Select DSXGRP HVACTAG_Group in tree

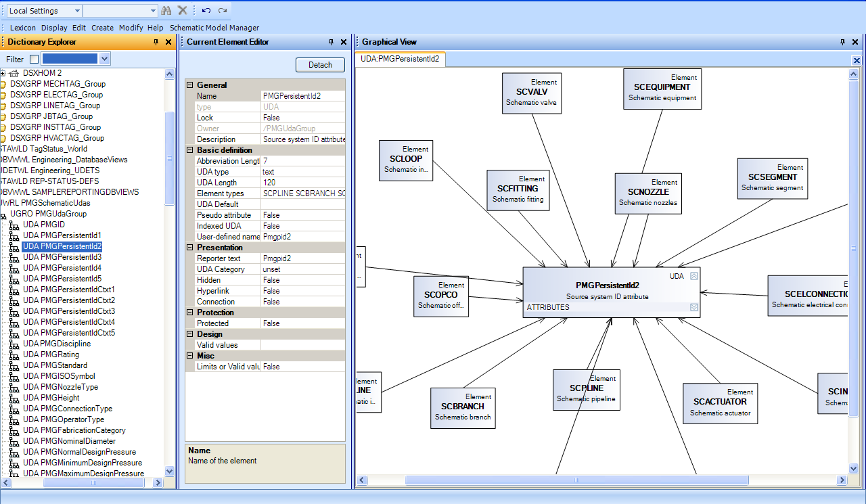pyautogui.click(x=57, y=138)
